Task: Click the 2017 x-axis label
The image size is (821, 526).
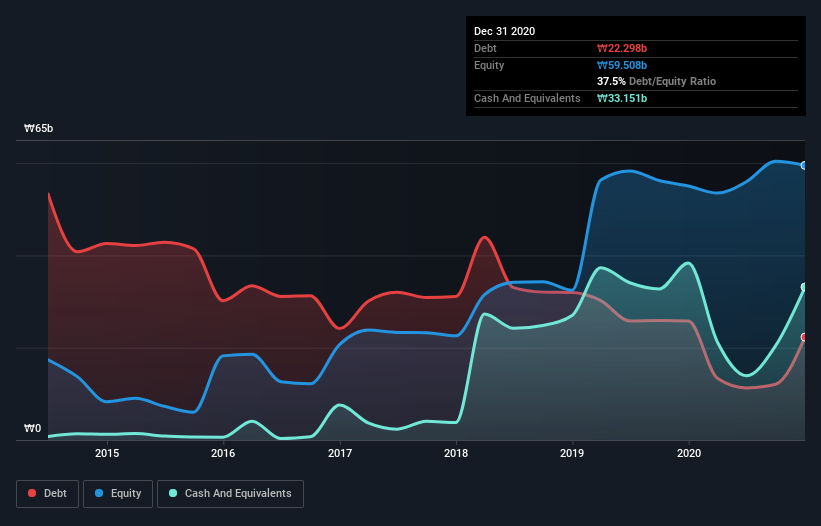Action: 340,453
